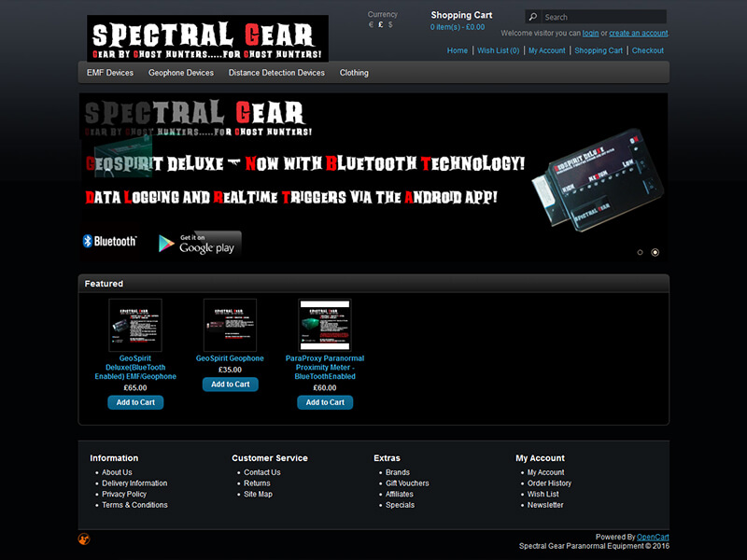Switch currency to Dollar symbol

(390, 25)
